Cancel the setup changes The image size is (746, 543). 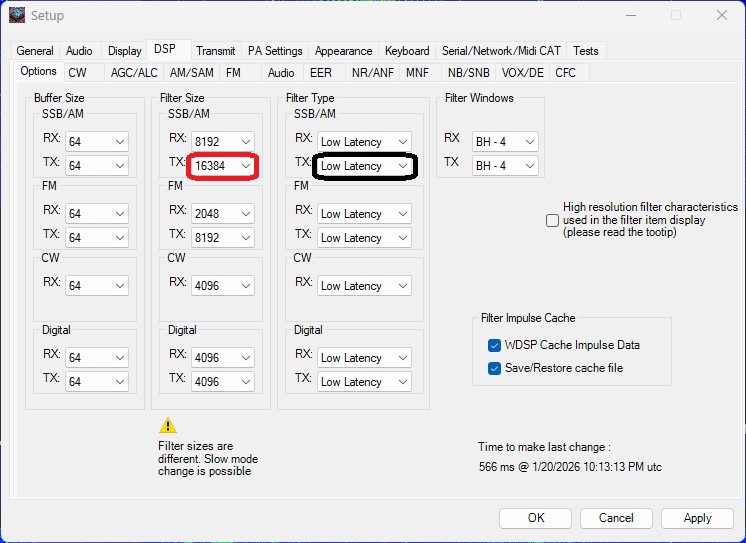(x=616, y=518)
